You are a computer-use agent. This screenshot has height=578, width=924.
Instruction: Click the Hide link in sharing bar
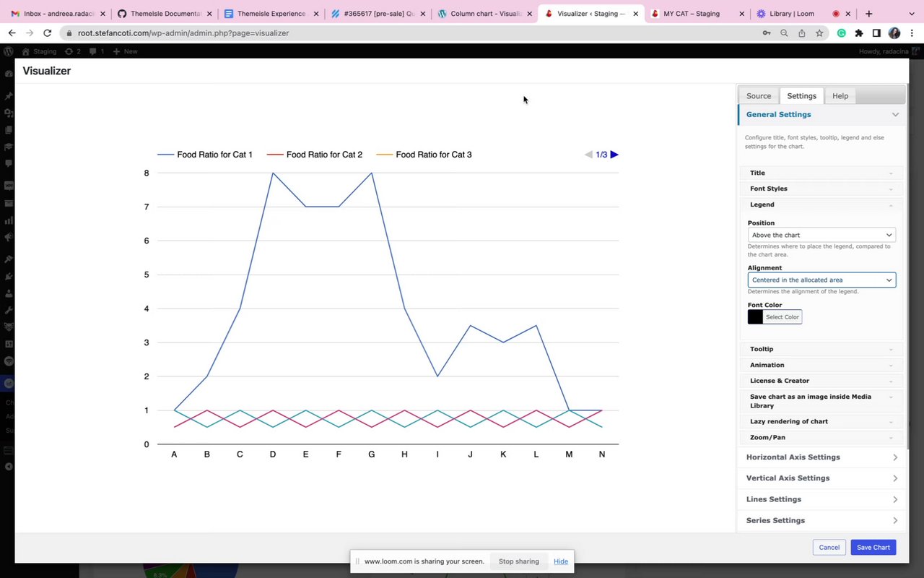tap(561, 561)
